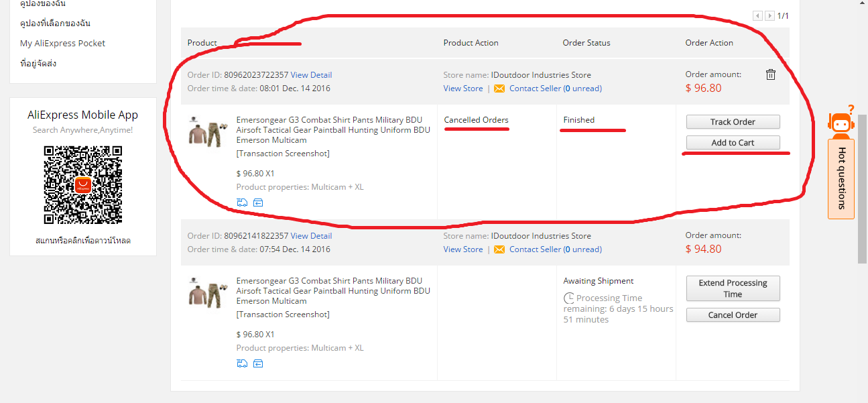Open ที่อยู่จัดส่ง shipping address sidebar item
This screenshot has width=868, height=403.
point(38,64)
